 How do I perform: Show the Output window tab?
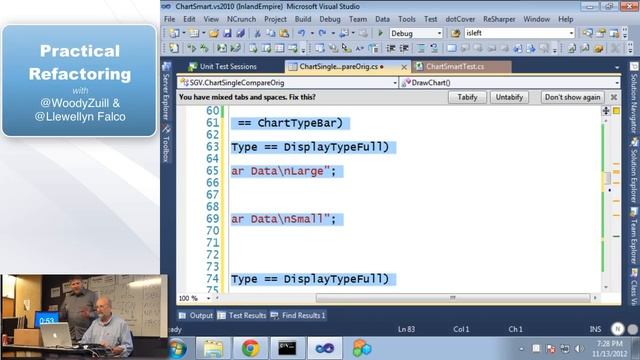[196, 315]
